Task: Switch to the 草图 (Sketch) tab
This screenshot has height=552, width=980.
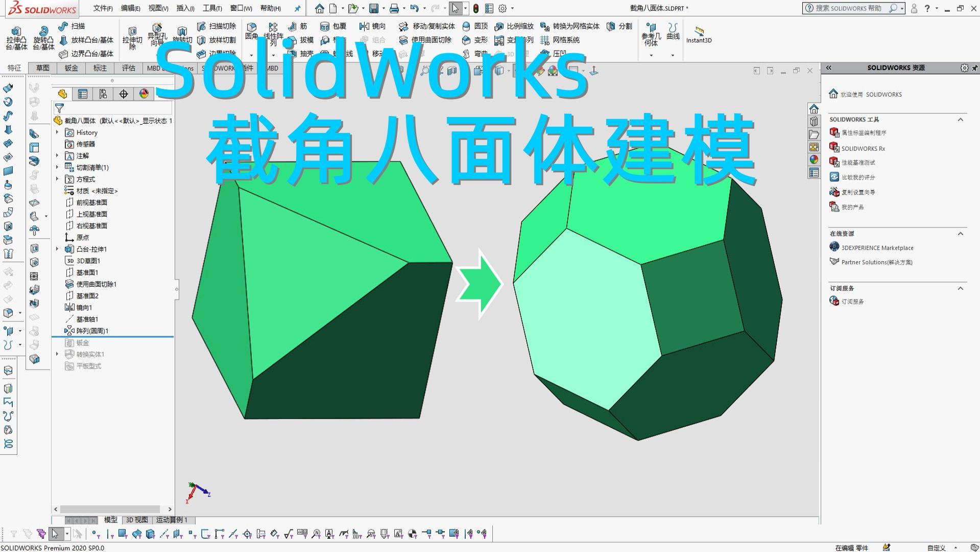Action: pos(43,68)
